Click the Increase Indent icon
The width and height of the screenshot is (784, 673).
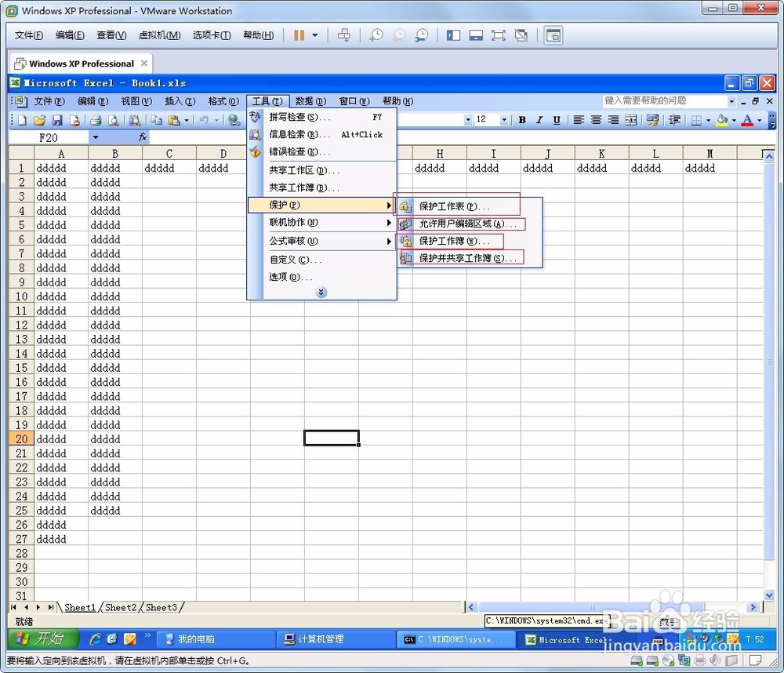coord(674,119)
